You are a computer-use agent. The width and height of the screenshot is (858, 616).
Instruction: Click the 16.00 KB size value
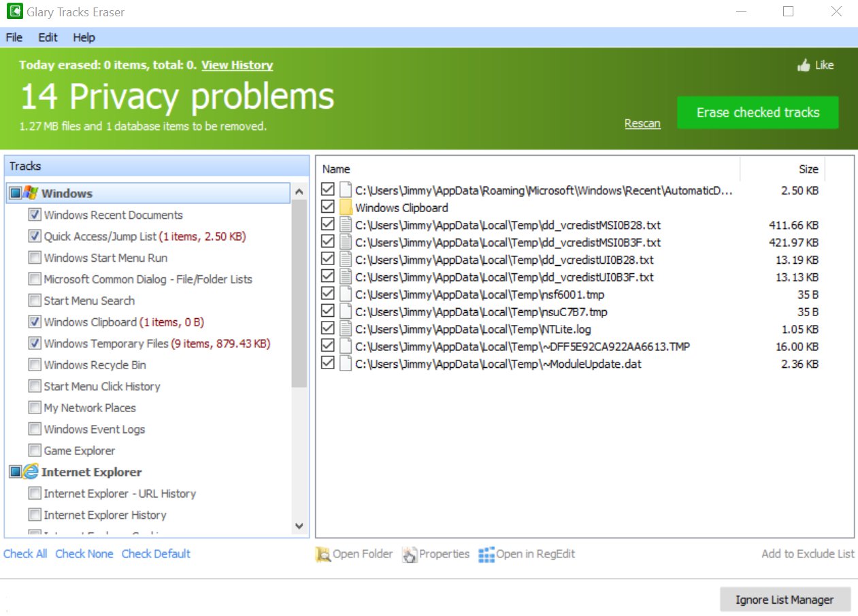point(797,347)
